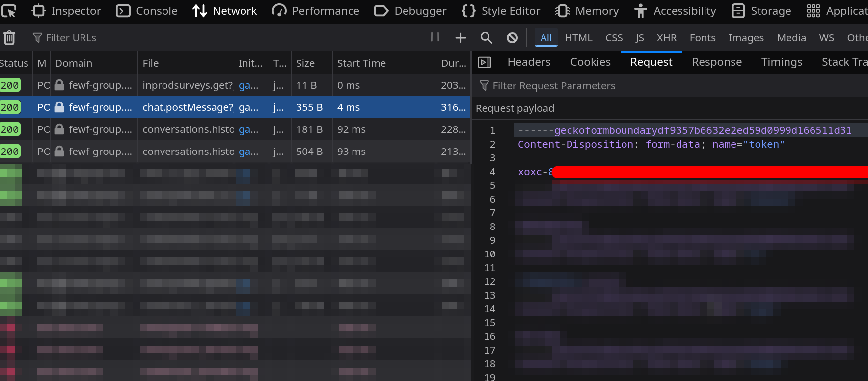The image size is (868, 381).
Task: Filter by WS requests
Action: [827, 38]
